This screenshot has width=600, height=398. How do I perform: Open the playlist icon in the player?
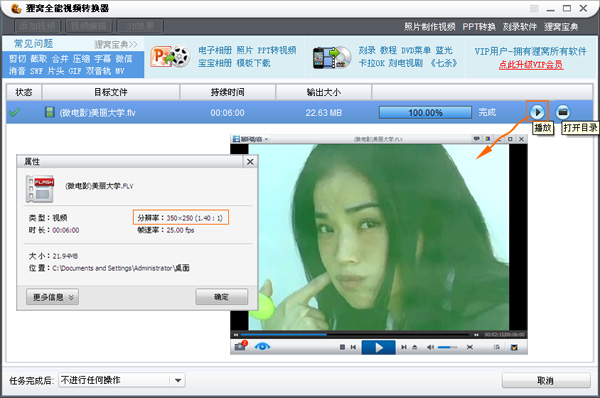coord(497,347)
